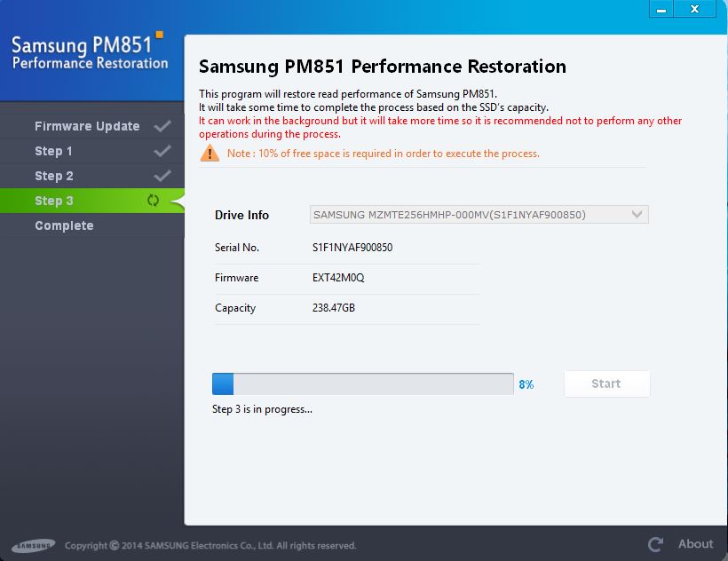
Task: Click the Step 1 checkmark icon
Action: point(162,151)
